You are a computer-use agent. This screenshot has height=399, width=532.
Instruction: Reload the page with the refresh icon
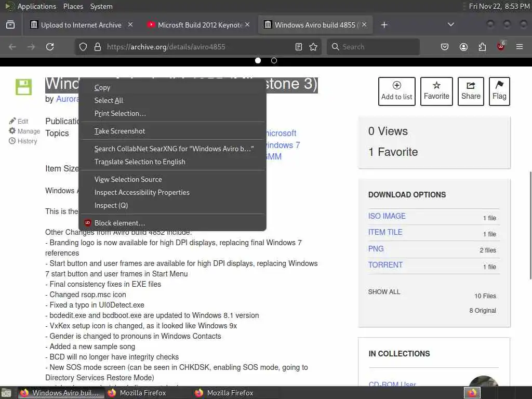(x=50, y=47)
